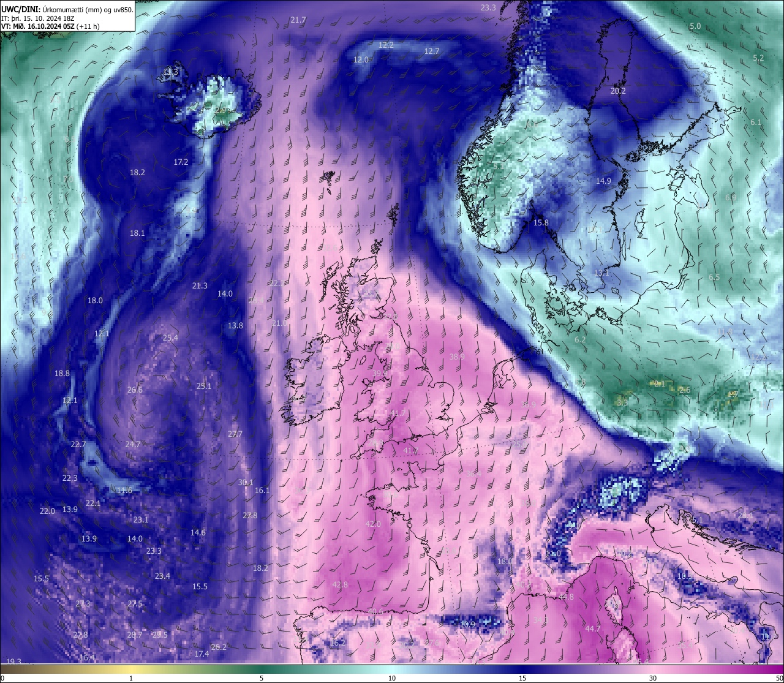Viewport: 784px width, 683px height.
Task: Click the map value 22.3
Action: click(x=70, y=478)
